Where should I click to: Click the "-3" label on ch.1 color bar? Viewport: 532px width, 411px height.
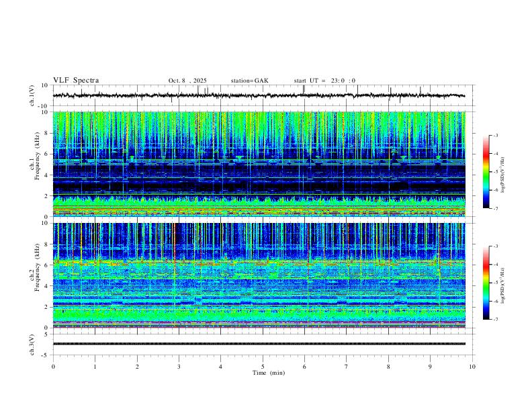click(x=495, y=136)
